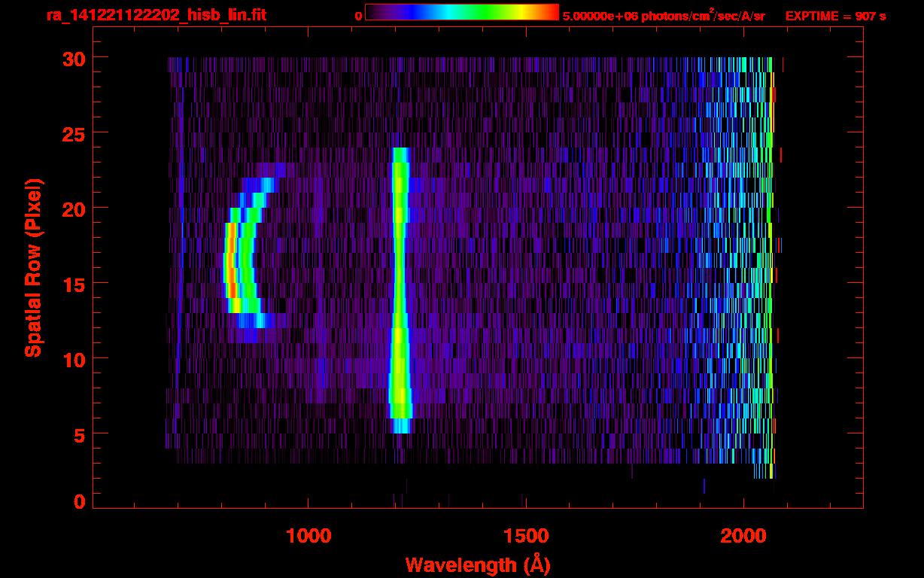Click the 2000 wavelength tick label
This screenshot has width=924, height=578.
click(x=744, y=536)
